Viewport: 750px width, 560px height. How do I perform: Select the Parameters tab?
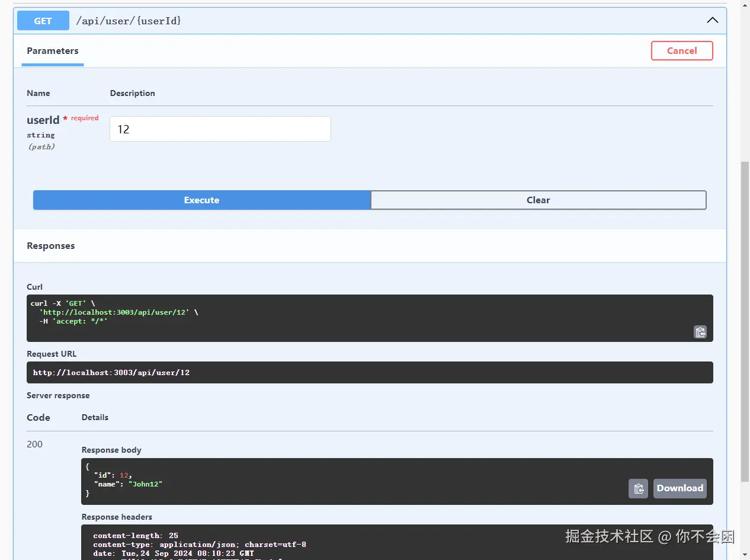53,51
